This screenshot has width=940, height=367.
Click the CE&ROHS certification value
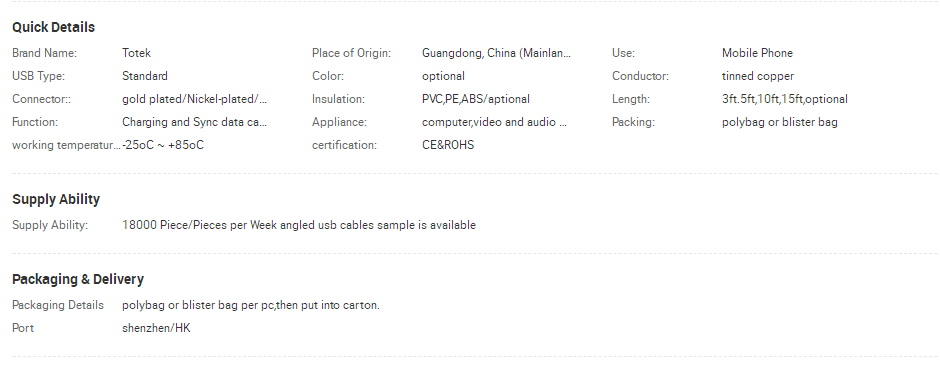448,145
